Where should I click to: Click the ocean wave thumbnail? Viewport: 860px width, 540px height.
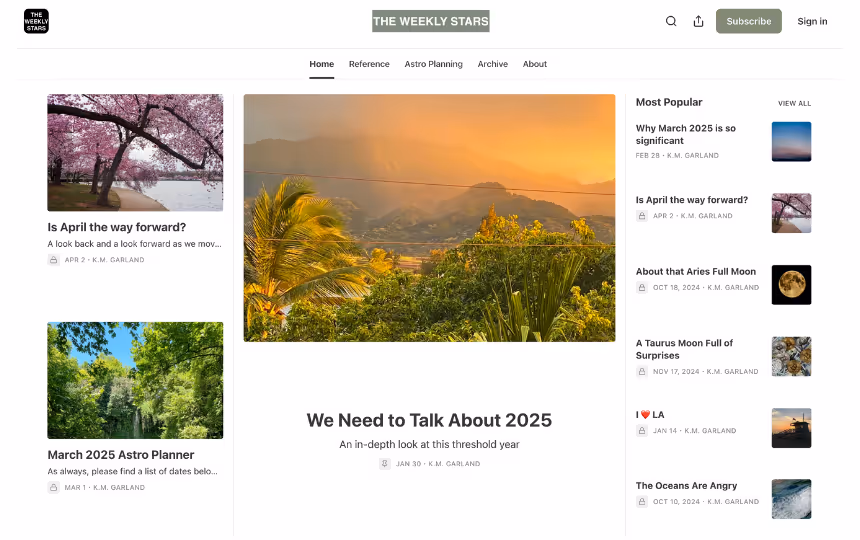[x=791, y=499]
